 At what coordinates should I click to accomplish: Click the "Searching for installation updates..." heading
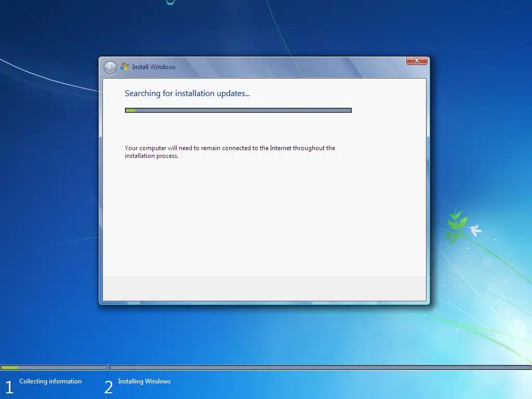[187, 94]
